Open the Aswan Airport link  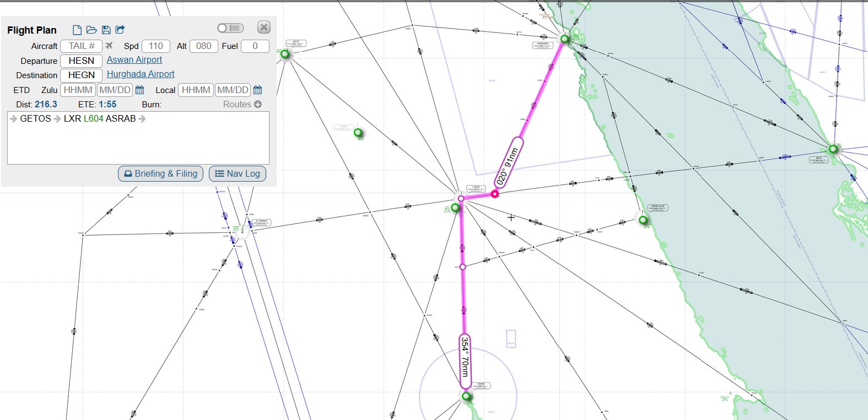(x=134, y=60)
